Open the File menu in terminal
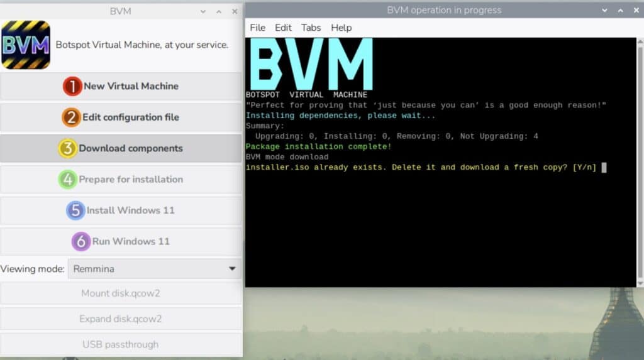The height and width of the screenshot is (360, 644). click(x=257, y=28)
